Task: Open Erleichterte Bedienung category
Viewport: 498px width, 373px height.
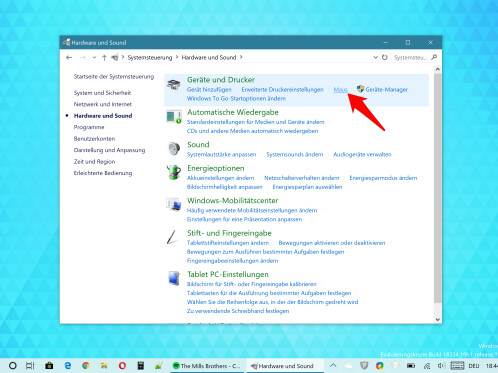Action: [103, 173]
